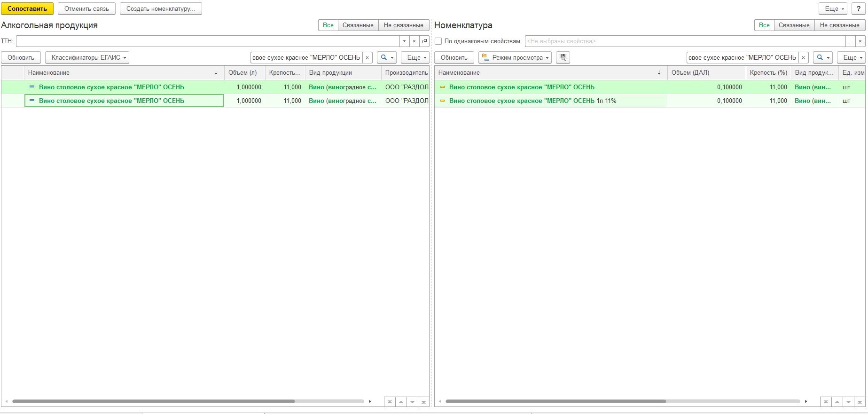Click Производитель column header
Viewport: 868px width, 414px height.
(x=406, y=73)
